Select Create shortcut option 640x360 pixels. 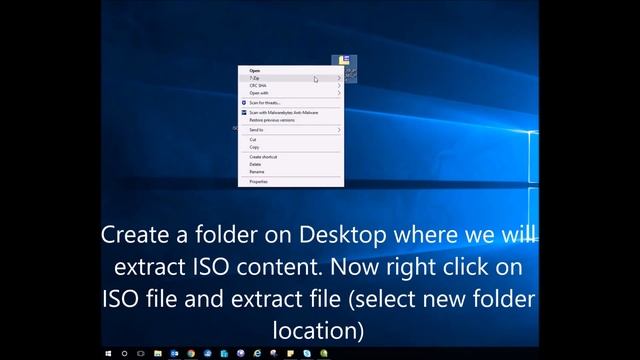(x=291, y=157)
